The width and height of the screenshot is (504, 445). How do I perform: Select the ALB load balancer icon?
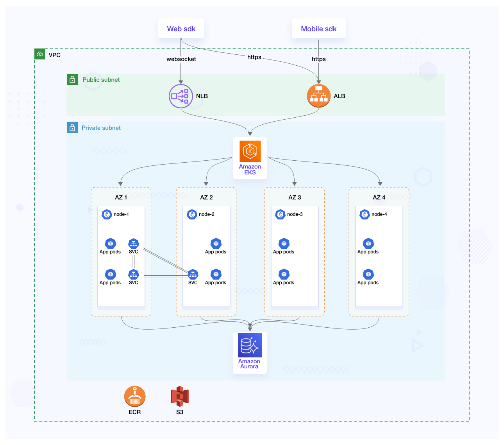(319, 96)
